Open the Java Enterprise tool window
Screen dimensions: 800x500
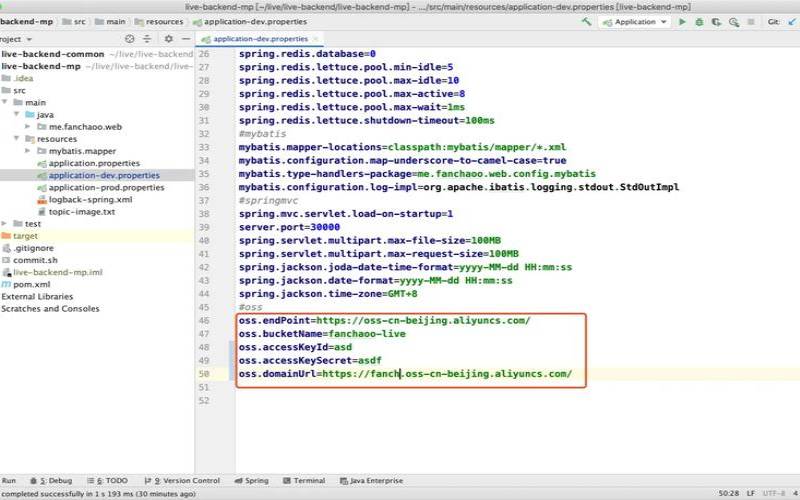coord(371,481)
